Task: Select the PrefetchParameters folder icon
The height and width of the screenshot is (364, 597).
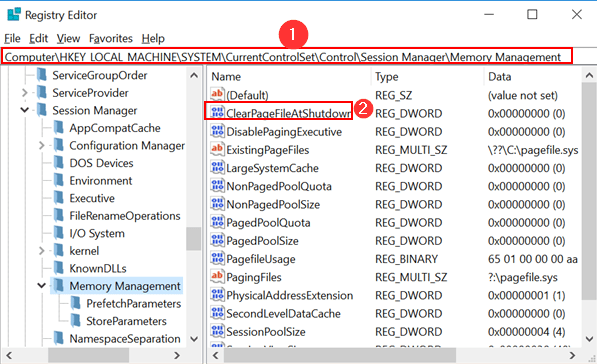Action: tap(75, 303)
